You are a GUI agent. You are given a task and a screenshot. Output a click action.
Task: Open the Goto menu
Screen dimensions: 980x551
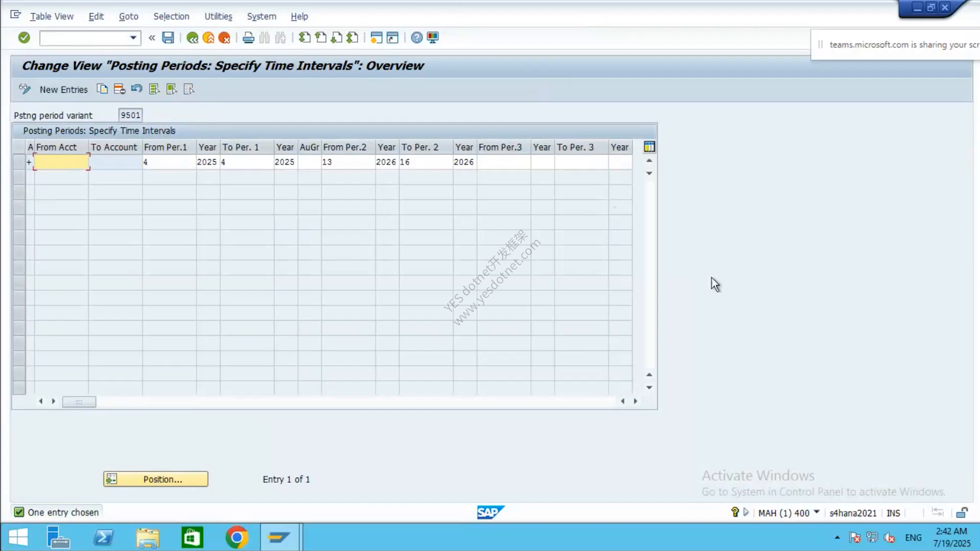click(x=129, y=16)
